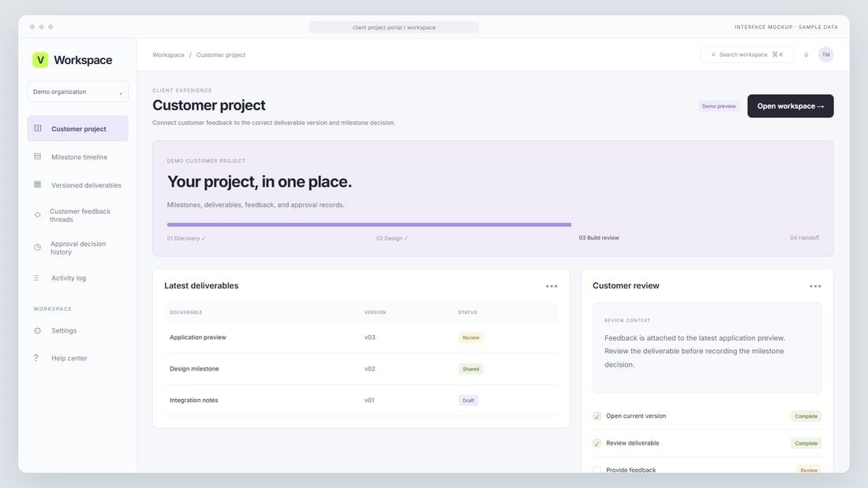Viewport: 868px width, 488px height.
Task: Open the Design milestone row
Action: 361,368
